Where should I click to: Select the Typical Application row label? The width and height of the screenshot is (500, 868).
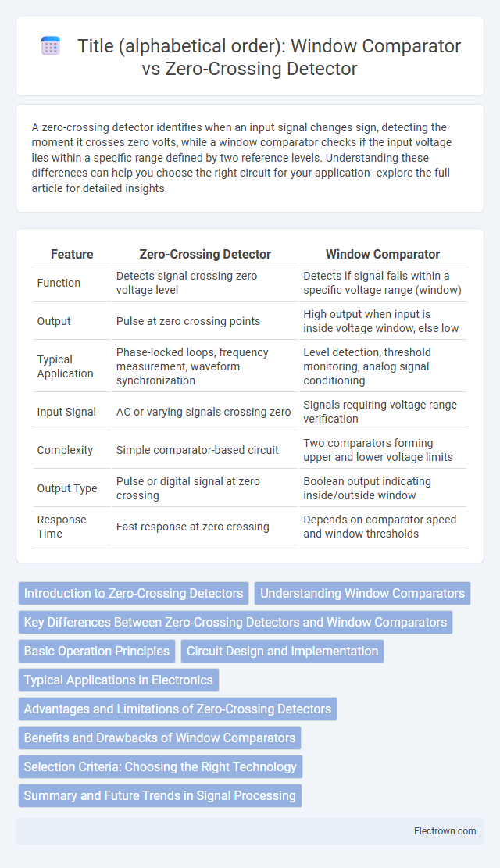click(x=65, y=366)
